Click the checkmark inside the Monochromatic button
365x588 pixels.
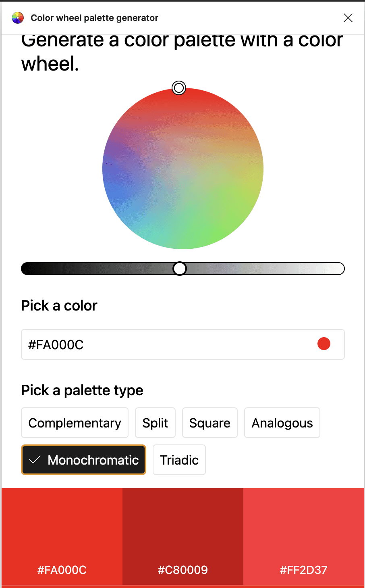coord(35,459)
